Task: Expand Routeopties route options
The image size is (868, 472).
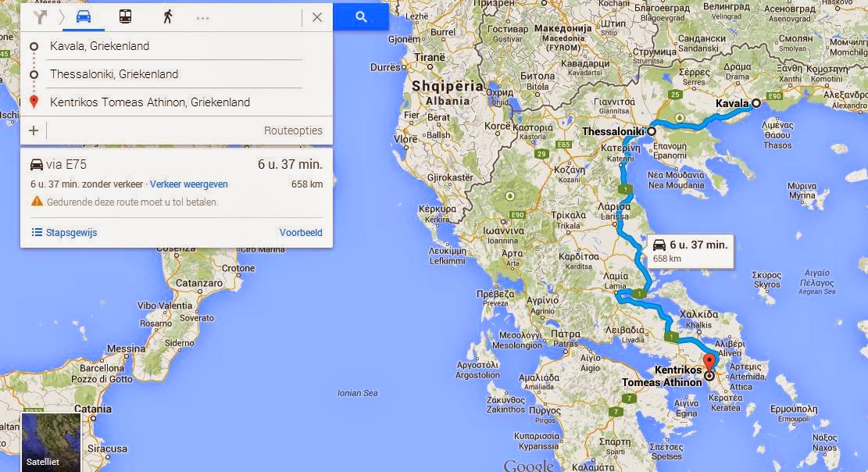Action: pos(293,131)
